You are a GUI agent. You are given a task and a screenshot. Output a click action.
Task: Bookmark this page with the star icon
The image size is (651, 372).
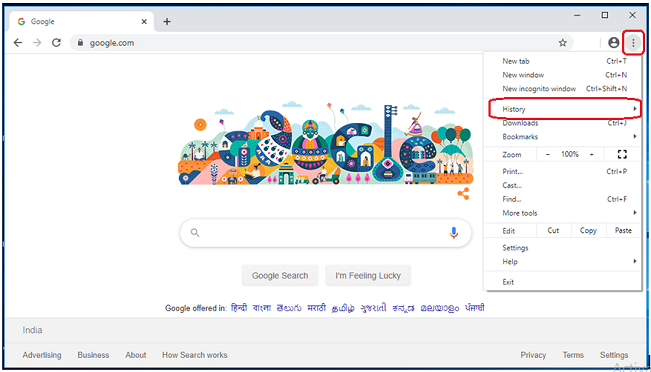click(563, 43)
